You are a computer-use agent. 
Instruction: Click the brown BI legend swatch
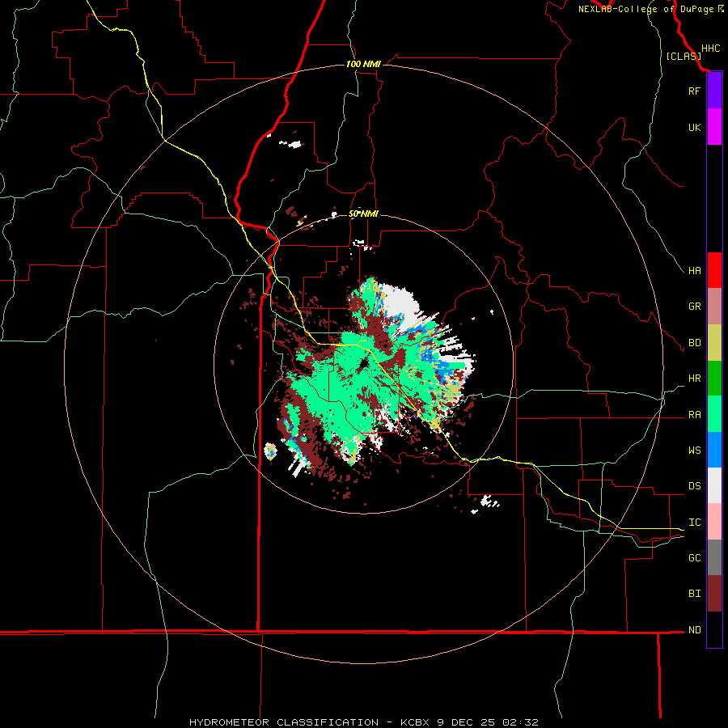[714, 594]
